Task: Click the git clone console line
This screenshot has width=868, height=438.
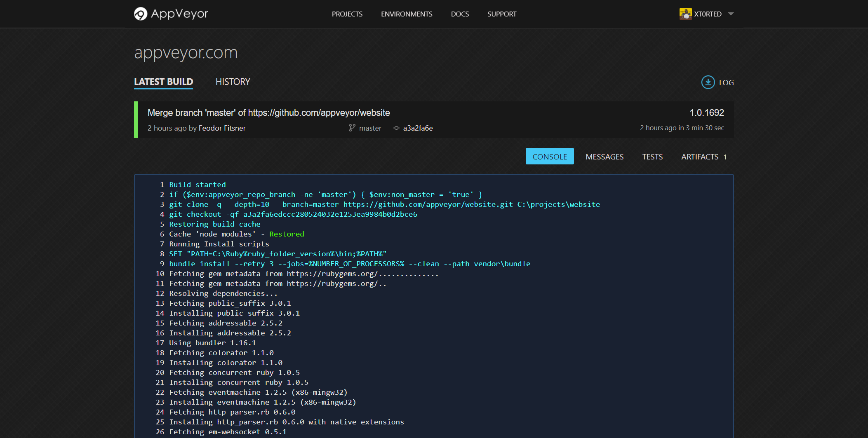Action: click(x=385, y=204)
